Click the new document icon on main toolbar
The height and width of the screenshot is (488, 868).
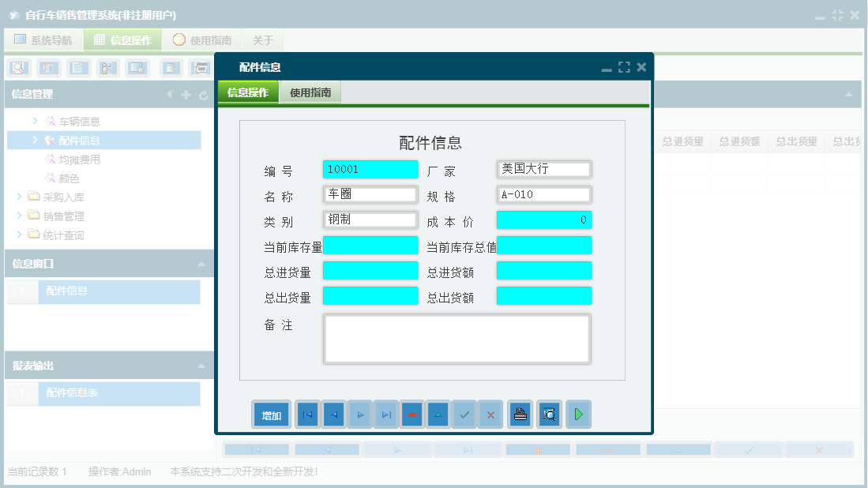point(77,68)
